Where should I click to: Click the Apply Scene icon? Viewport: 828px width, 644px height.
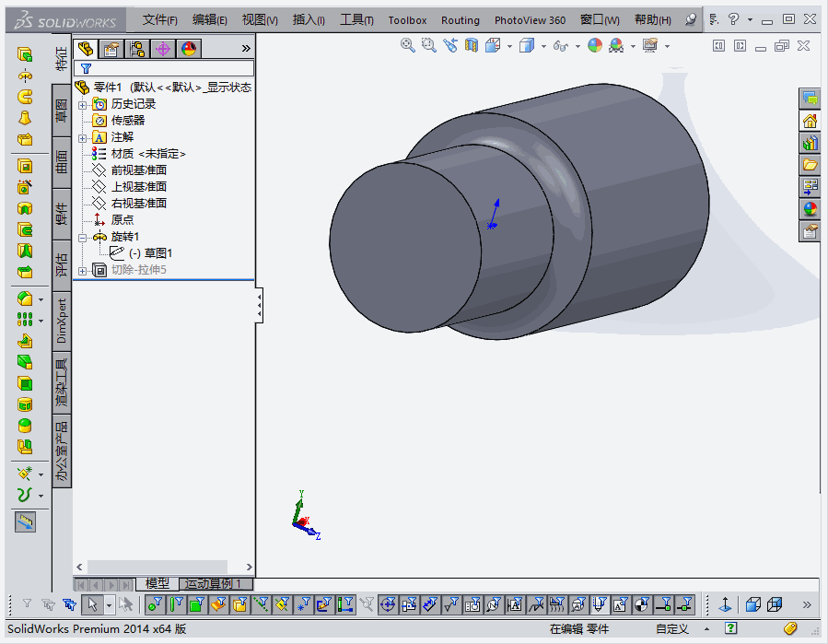coord(616,45)
